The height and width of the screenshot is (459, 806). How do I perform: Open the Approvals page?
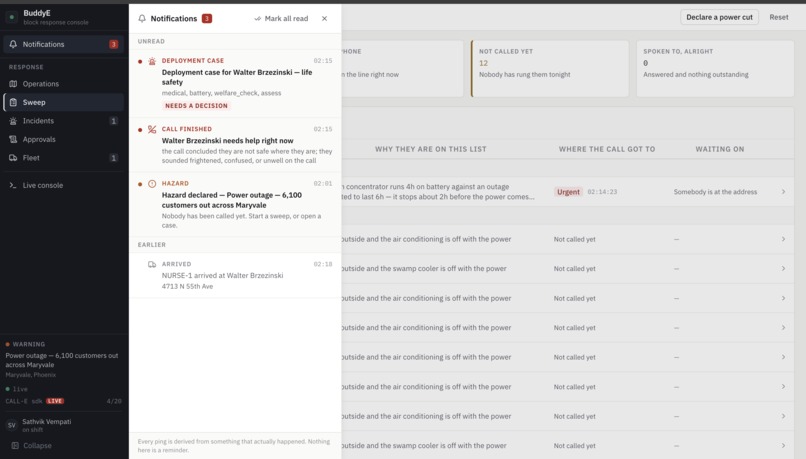pyautogui.click(x=64, y=139)
